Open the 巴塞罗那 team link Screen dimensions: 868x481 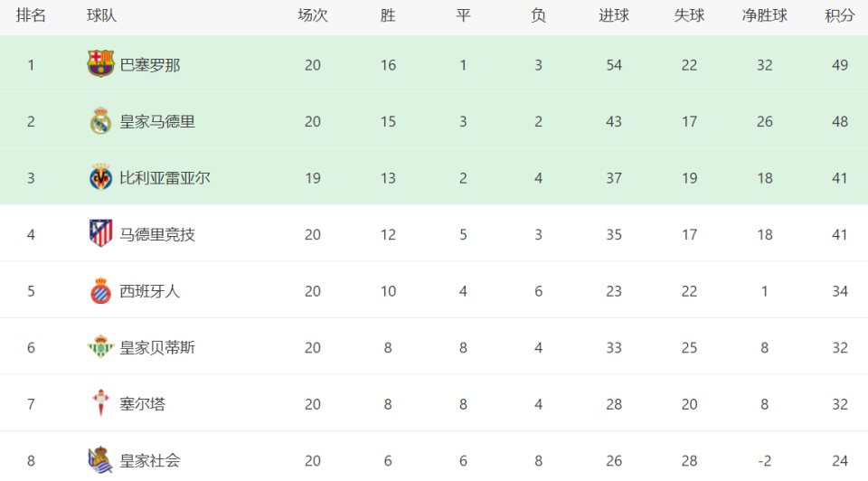pyautogui.click(x=150, y=65)
